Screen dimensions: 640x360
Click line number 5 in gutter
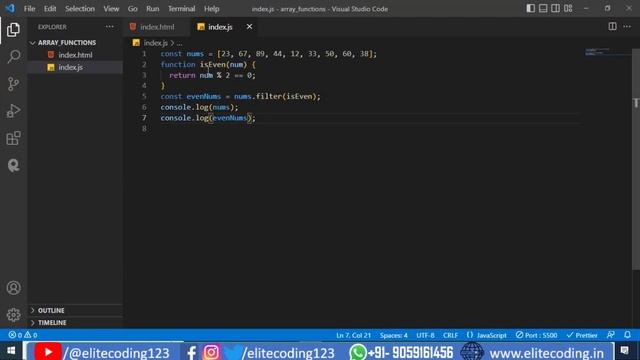[144, 96]
